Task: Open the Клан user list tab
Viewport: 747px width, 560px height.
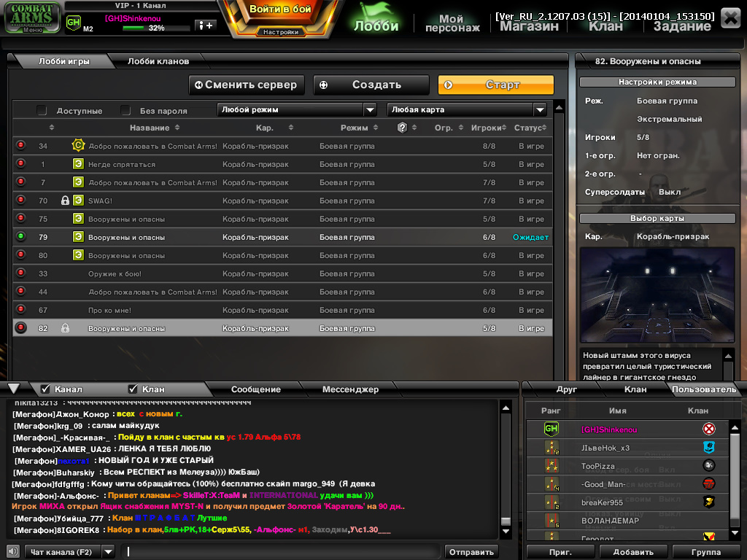Action: 635,389
